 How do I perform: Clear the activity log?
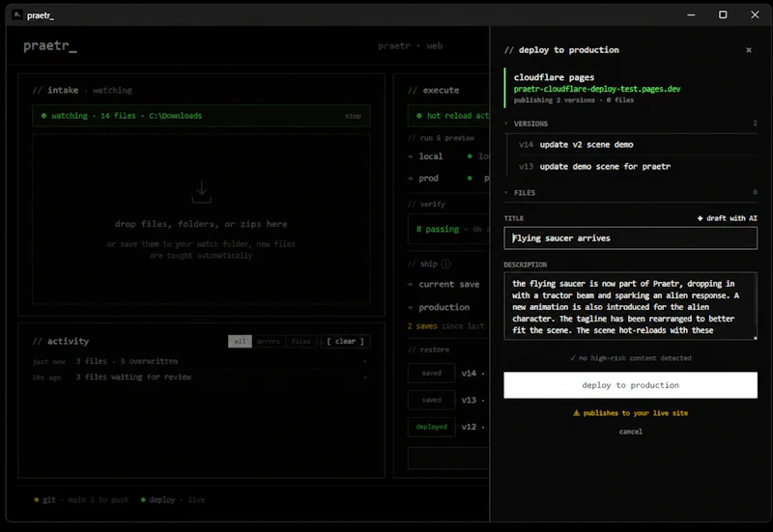tap(345, 342)
